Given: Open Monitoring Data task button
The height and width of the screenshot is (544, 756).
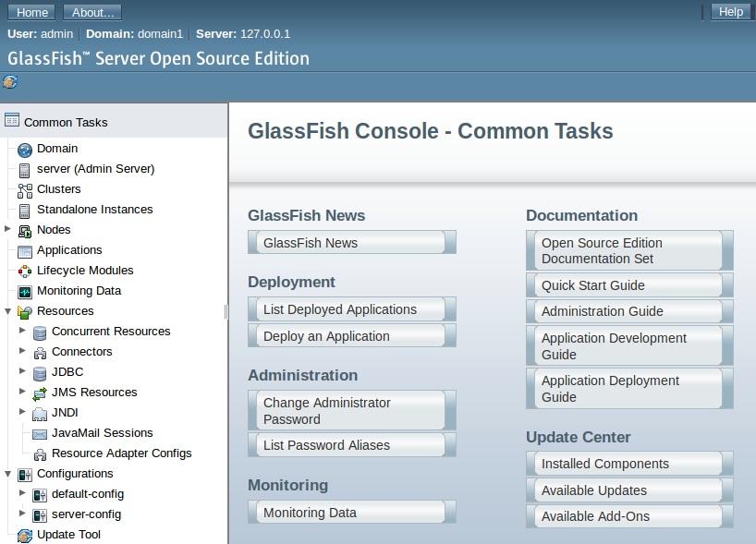Looking at the screenshot, I should 352,513.
